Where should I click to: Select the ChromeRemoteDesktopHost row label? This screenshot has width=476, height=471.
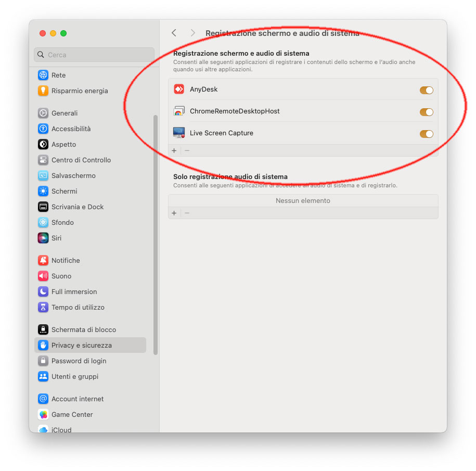pyautogui.click(x=235, y=111)
